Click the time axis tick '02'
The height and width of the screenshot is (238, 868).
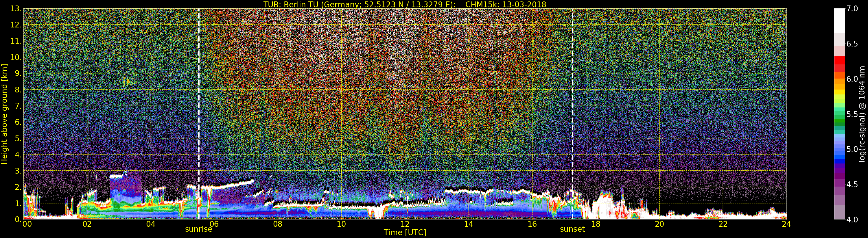[87, 224]
